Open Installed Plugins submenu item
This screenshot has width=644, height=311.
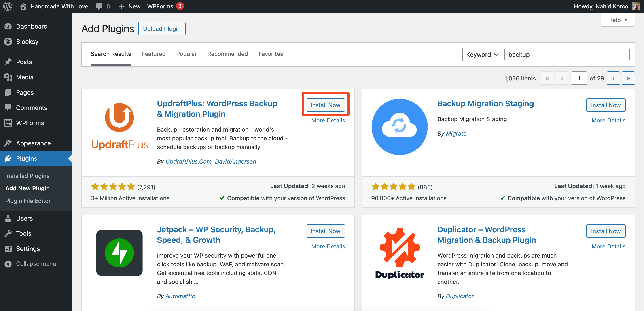pos(28,176)
